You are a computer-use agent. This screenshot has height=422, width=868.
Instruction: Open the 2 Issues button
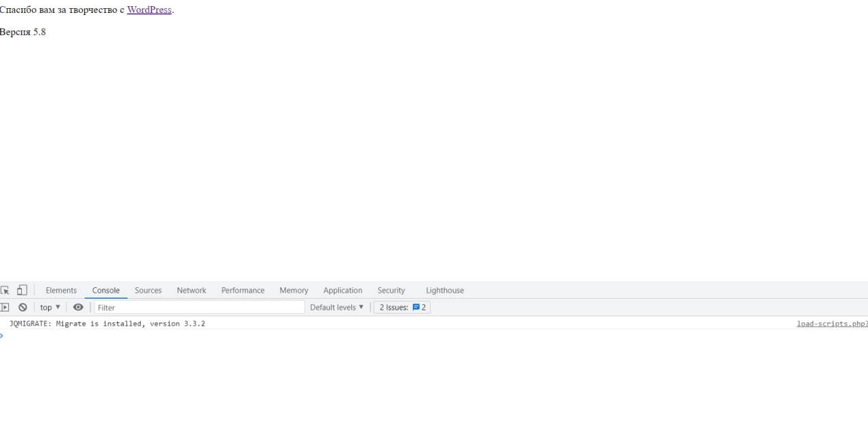[x=402, y=308]
